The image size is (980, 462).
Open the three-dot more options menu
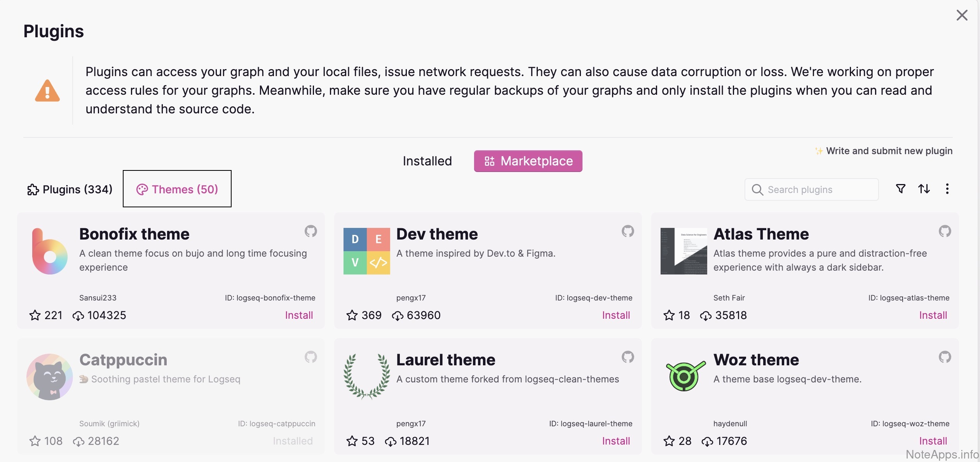[x=947, y=189]
